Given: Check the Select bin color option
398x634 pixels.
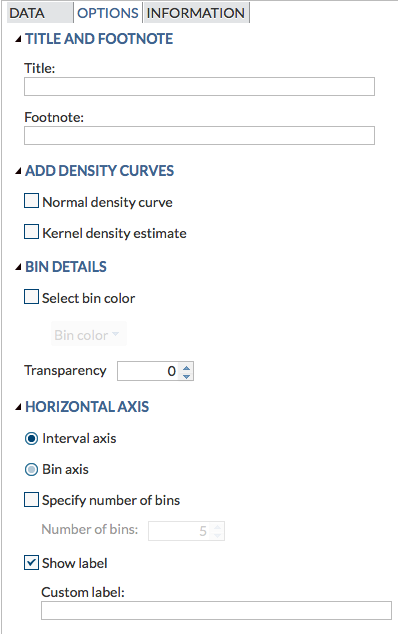Looking at the screenshot, I should tap(32, 297).
